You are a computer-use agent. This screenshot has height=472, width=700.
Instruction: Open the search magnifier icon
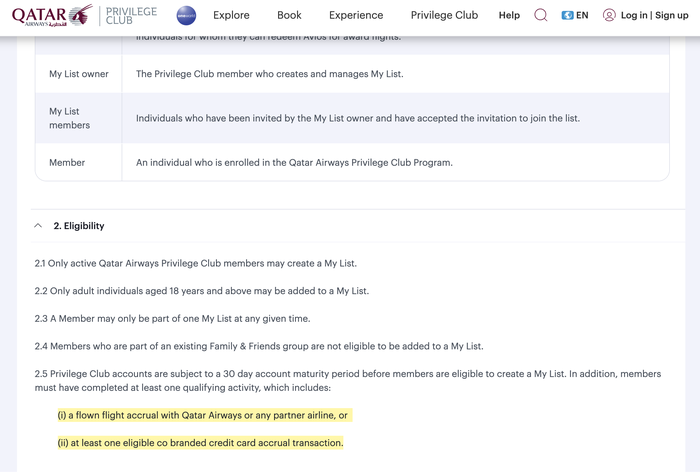pos(541,15)
